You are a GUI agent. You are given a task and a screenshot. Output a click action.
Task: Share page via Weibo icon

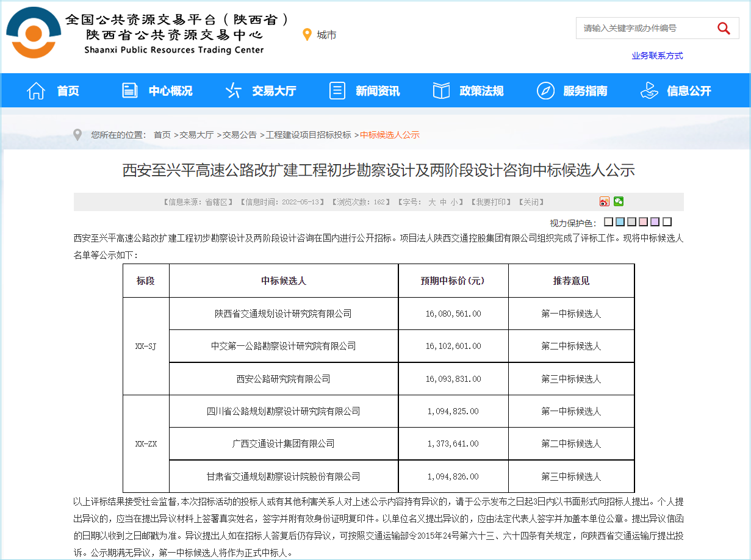pyautogui.click(x=605, y=202)
